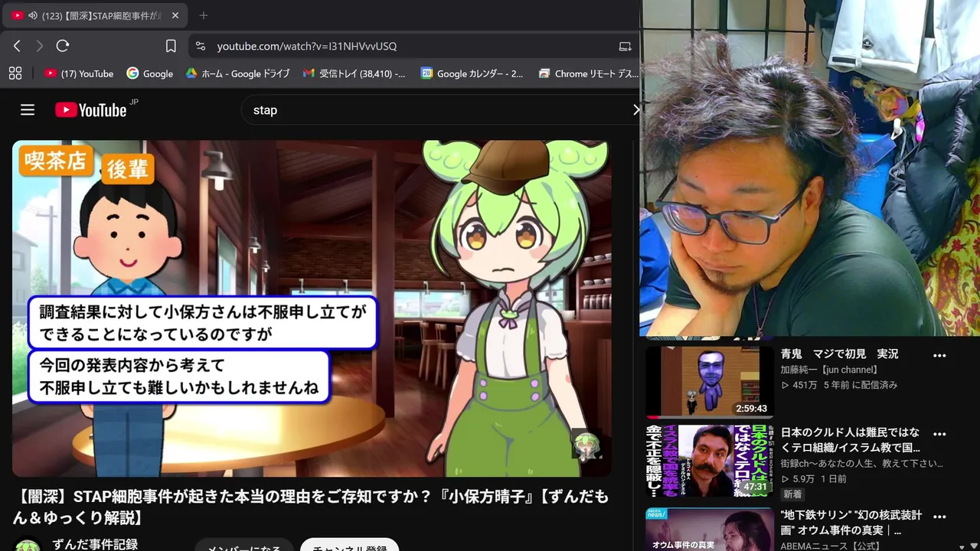Viewport: 980px width, 551px height.
Task: Click the 街録ch channel name
Action: point(861,464)
